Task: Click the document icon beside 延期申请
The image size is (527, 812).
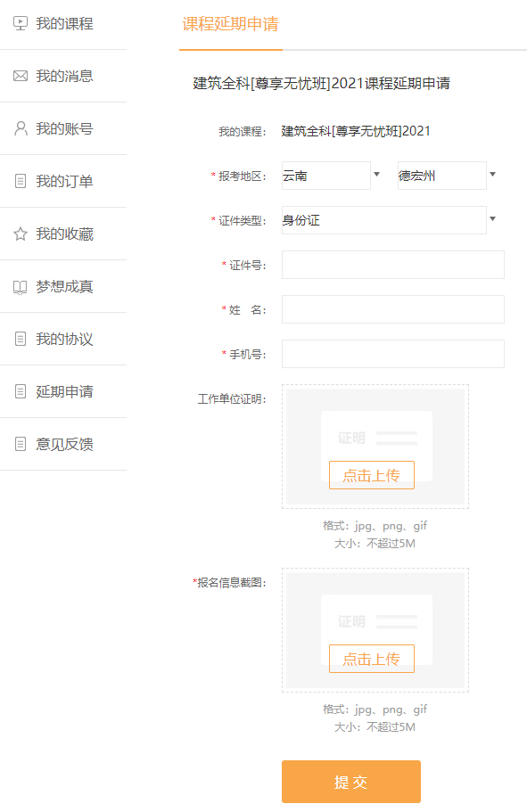Action: click(x=21, y=391)
